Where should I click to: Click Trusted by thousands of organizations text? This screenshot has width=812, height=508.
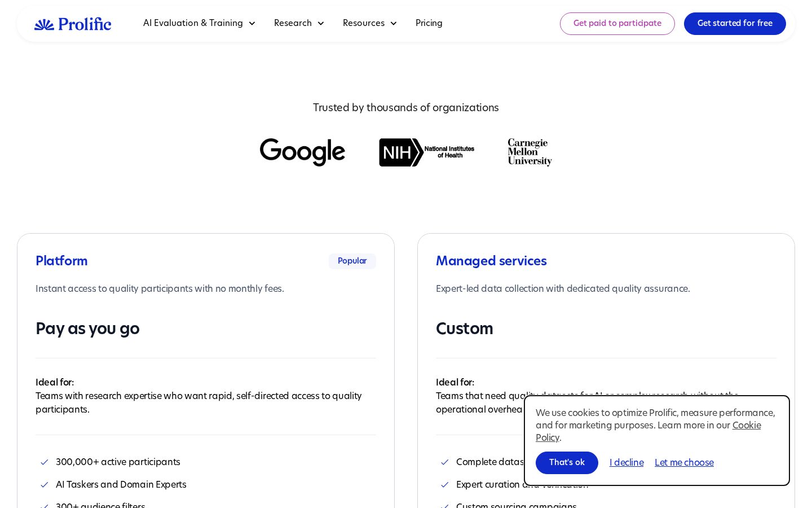406,108
